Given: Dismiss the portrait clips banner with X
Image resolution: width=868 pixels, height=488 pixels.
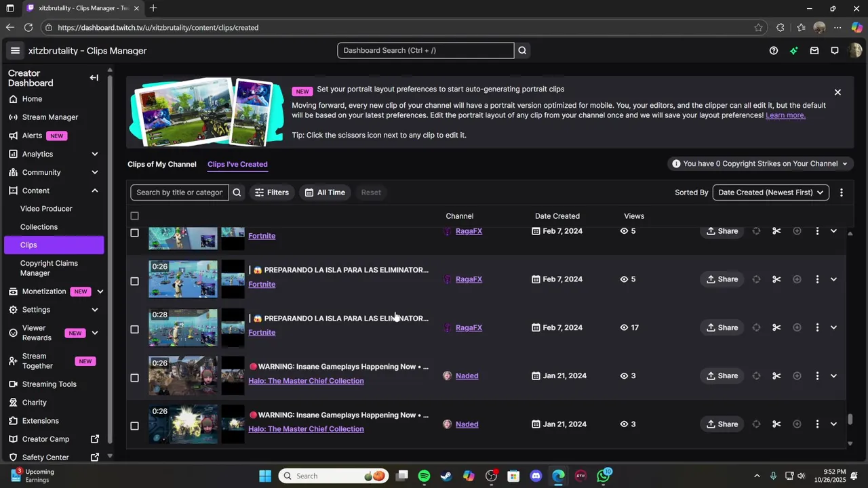Looking at the screenshot, I should [x=837, y=92].
